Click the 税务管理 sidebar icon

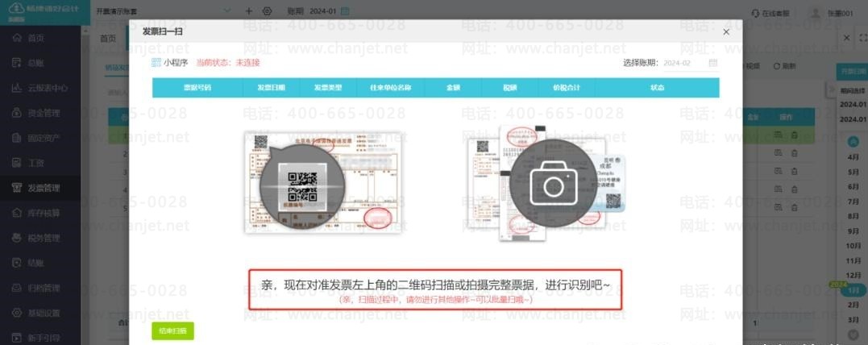[17, 238]
